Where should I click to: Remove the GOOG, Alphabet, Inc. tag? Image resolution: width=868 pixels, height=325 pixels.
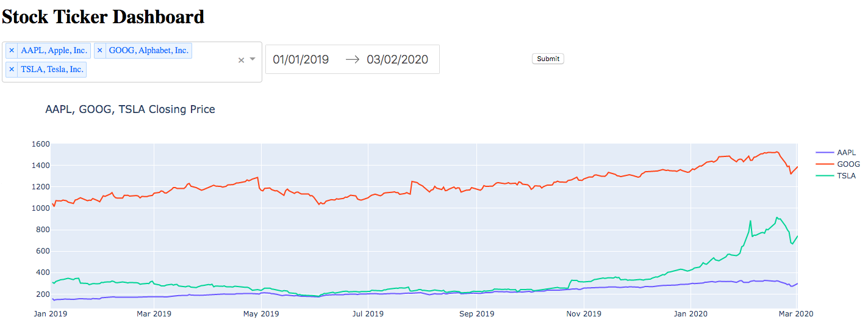point(100,51)
